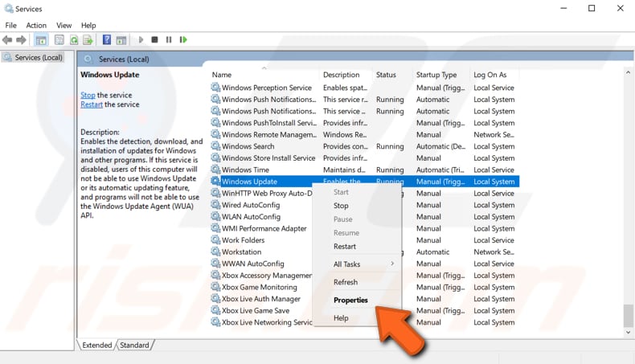Select Restart from the context menu
The height and width of the screenshot is (364, 635).
345,246
